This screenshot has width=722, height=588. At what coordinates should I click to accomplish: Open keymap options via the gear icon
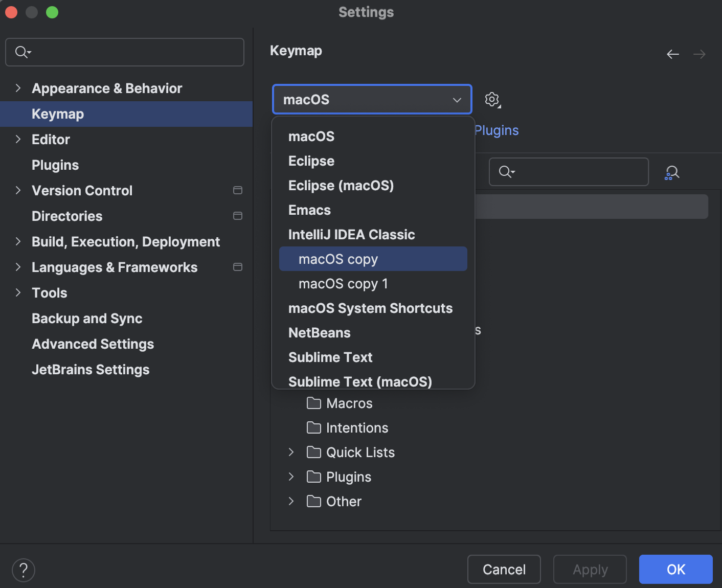click(x=492, y=99)
